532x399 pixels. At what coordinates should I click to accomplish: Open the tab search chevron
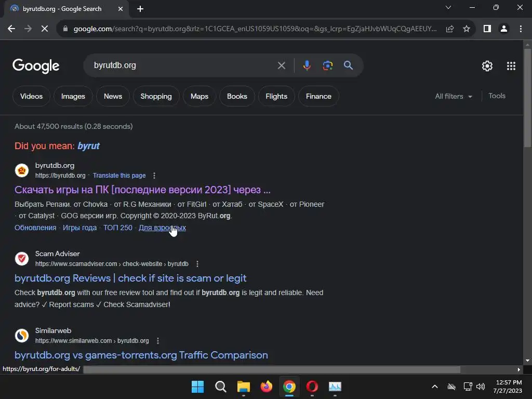point(448,7)
